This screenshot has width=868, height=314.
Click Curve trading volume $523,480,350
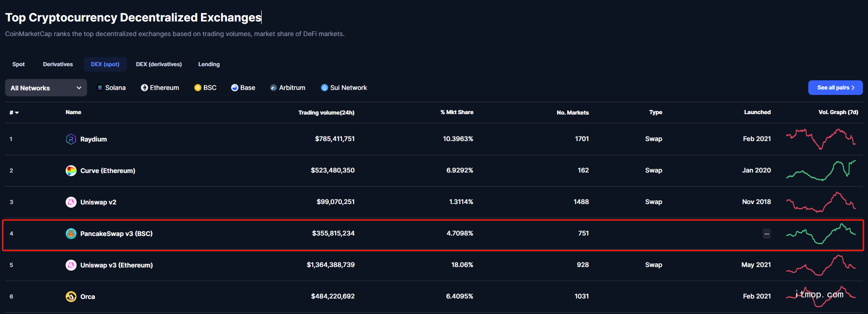click(333, 170)
